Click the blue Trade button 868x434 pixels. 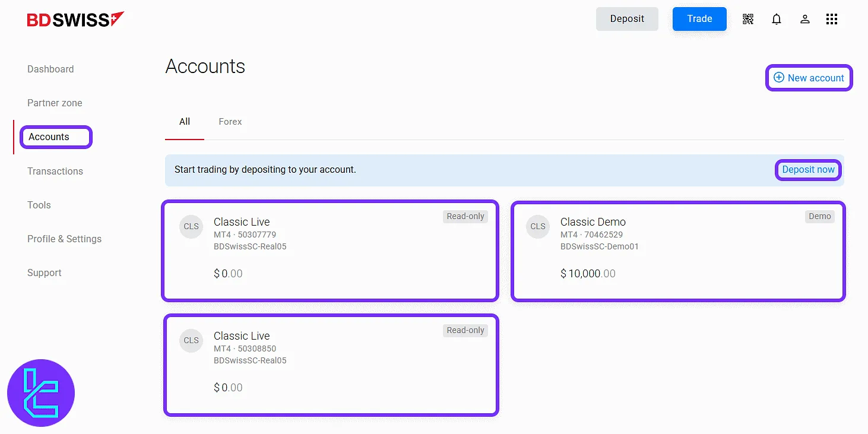699,19
